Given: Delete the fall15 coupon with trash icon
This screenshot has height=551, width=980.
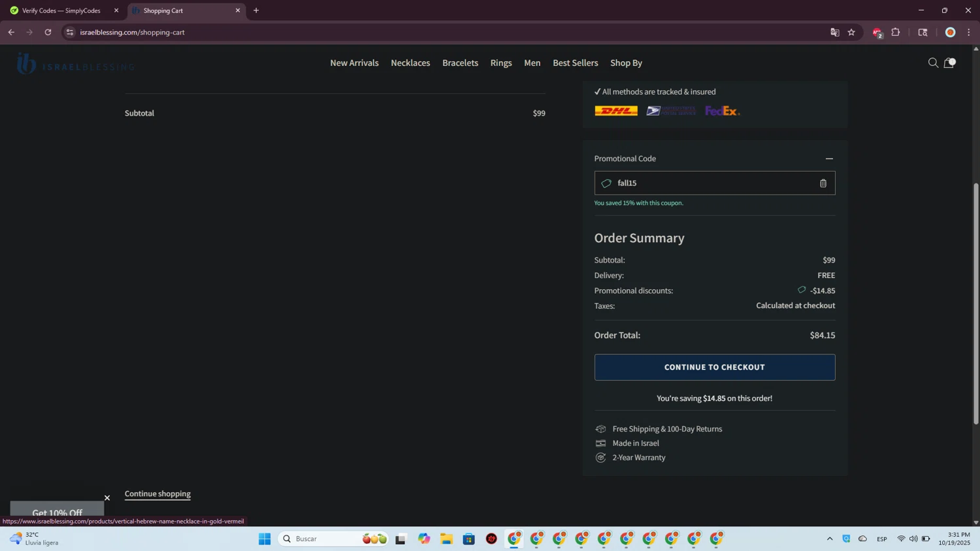Looking at the screenshot, I should pyautogui.click(x=823, y=183).
